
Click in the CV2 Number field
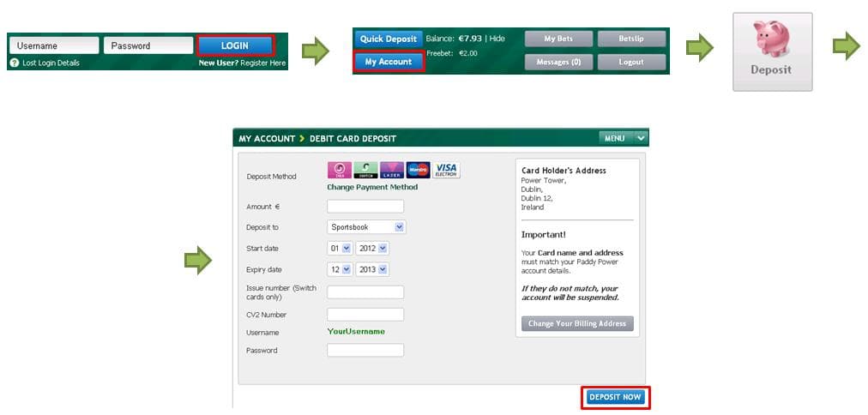click(x=365, y=315)
